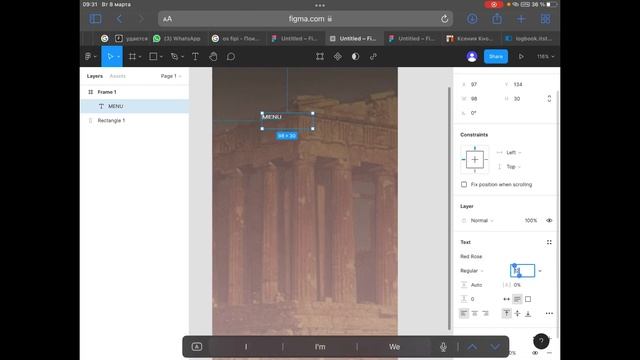Click the paragraph spacing 0 field

coord(472,299)
